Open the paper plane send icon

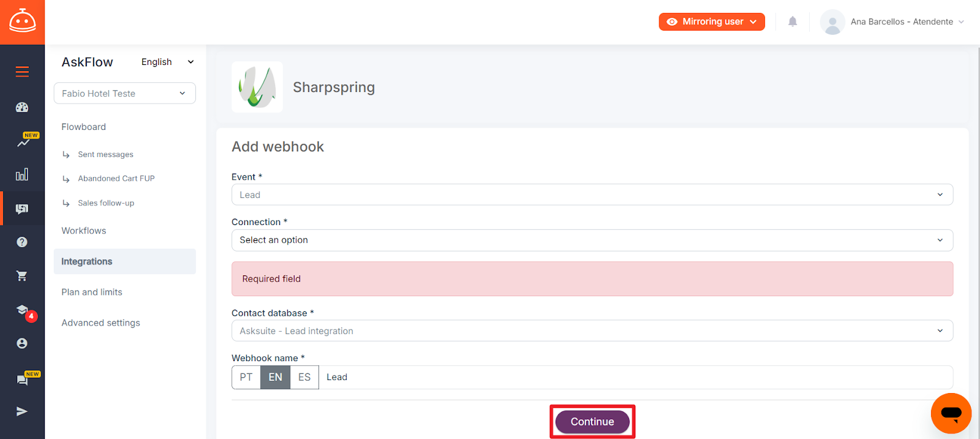tap(22, 411)
